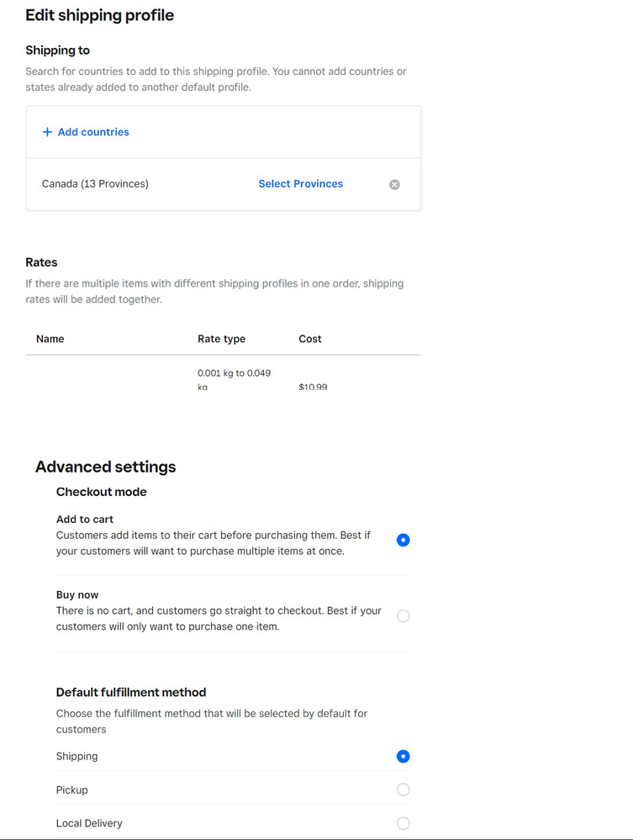Click the Cost column header
This screenshot has width=633, height=840.
[310, 339]
